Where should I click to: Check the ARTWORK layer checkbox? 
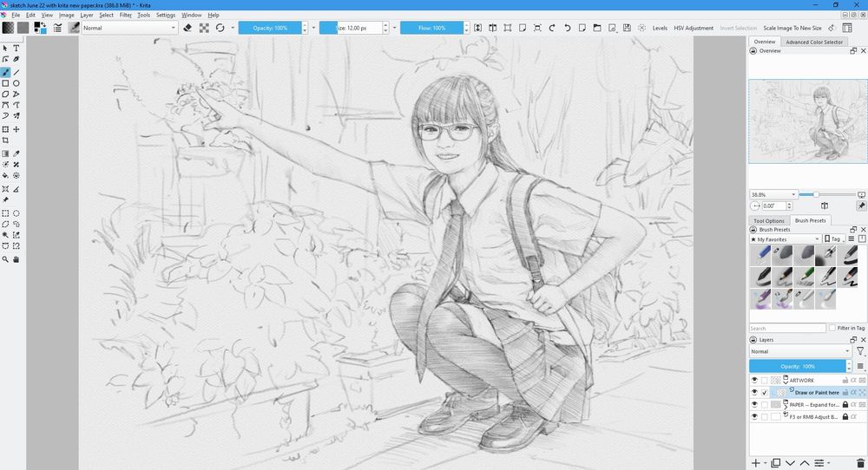[765, 381]
